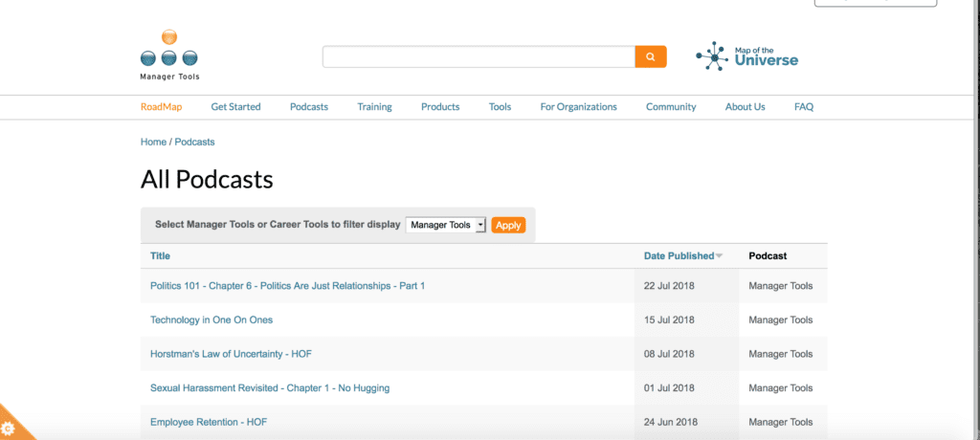Viewport: 980px width, 440px height.
Task: Go to Home breadcrumb link
Action: (x=153, y=142)
